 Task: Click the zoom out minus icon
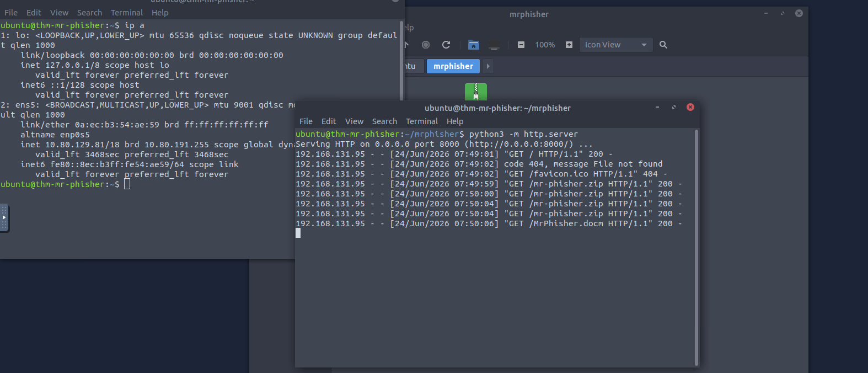[x=521, y=45]
